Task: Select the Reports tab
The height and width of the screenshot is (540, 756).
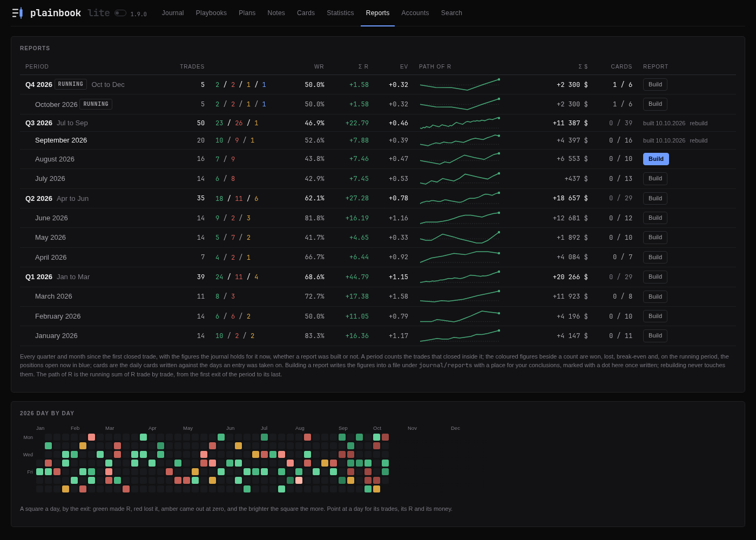Action: (377, 13)
